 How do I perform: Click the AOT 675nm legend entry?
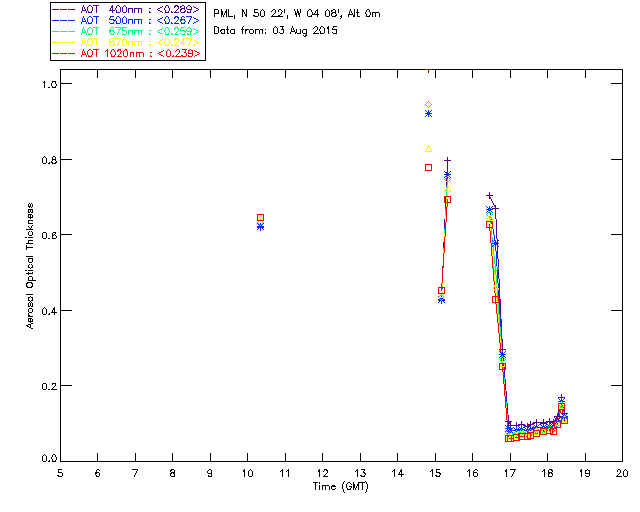coord(127,31)
